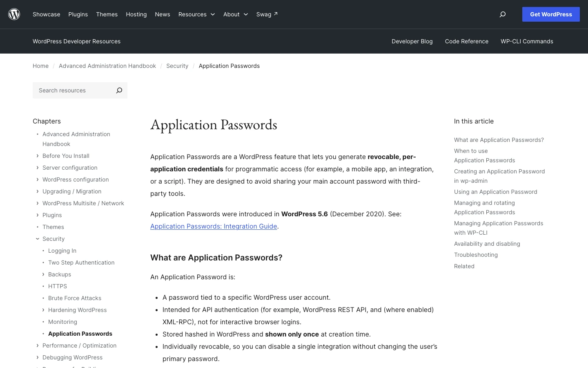588x368 pixels.
Task: Collapse the Security chapter
Action: 38,239
